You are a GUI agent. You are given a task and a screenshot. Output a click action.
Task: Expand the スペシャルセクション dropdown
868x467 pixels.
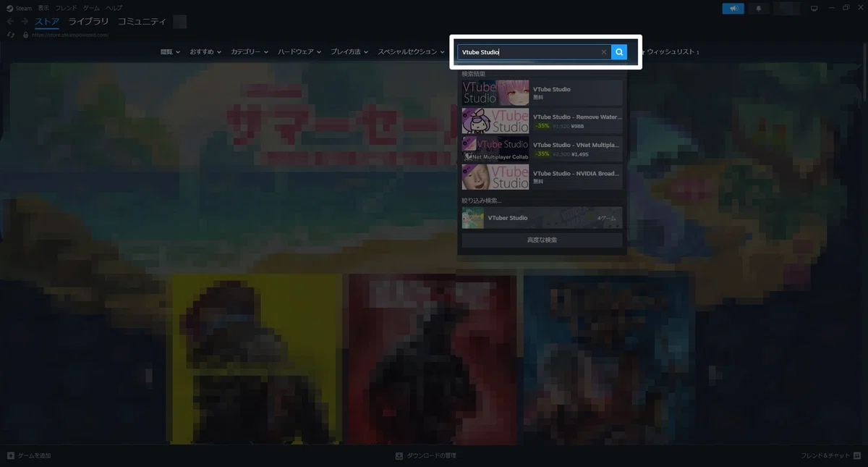(412, 52)
